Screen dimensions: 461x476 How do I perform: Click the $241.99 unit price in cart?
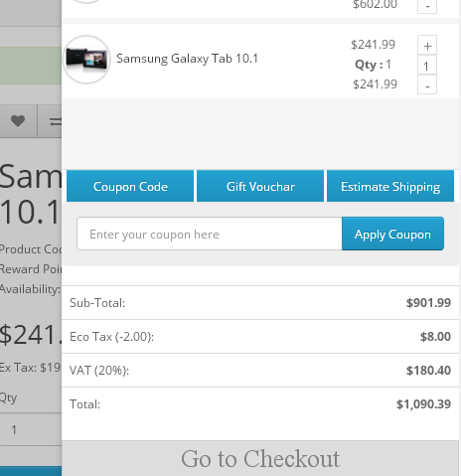tap(373, 45)
